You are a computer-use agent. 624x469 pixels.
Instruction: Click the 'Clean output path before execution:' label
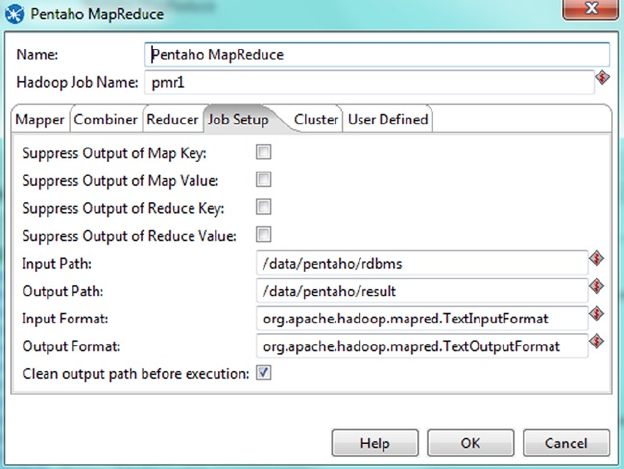[136, 374]
